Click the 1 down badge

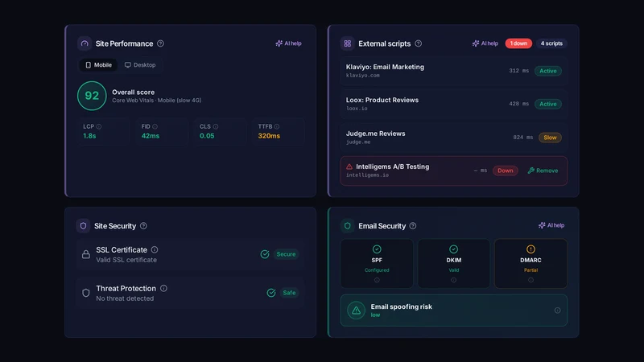(518, 43)
